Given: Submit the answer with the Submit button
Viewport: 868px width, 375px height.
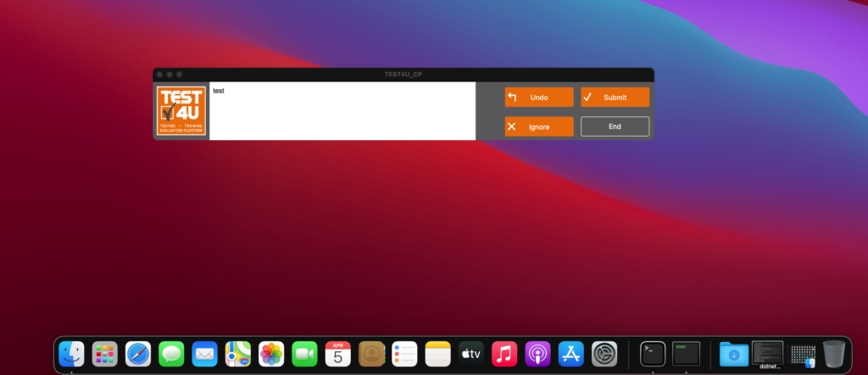Looking at the screenshot, I should click(615, 97).
